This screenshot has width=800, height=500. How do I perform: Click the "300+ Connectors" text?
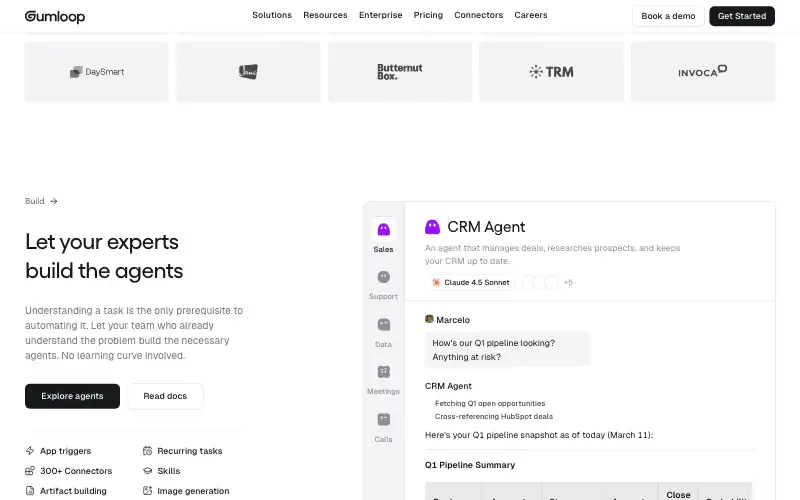[x=76, y=471]
